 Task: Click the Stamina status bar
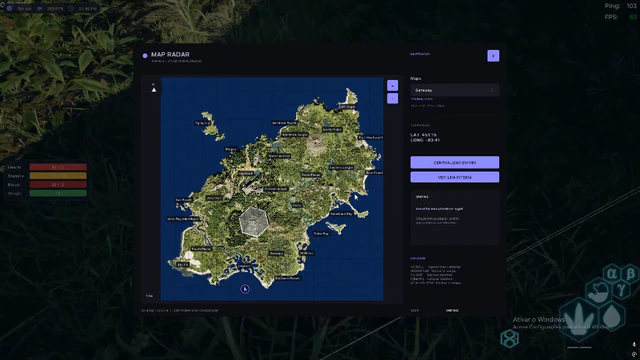click(x=58, y=176)
